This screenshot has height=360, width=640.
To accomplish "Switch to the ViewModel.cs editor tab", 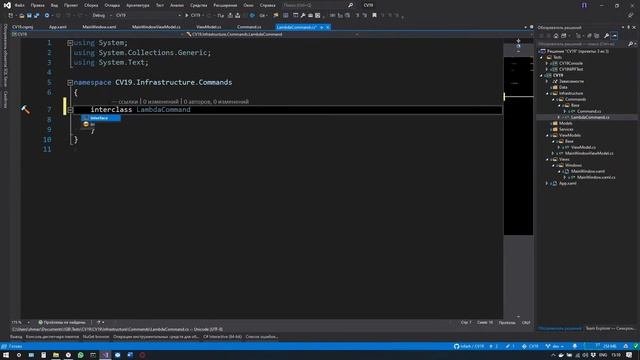I will click(x=209, y=27).
